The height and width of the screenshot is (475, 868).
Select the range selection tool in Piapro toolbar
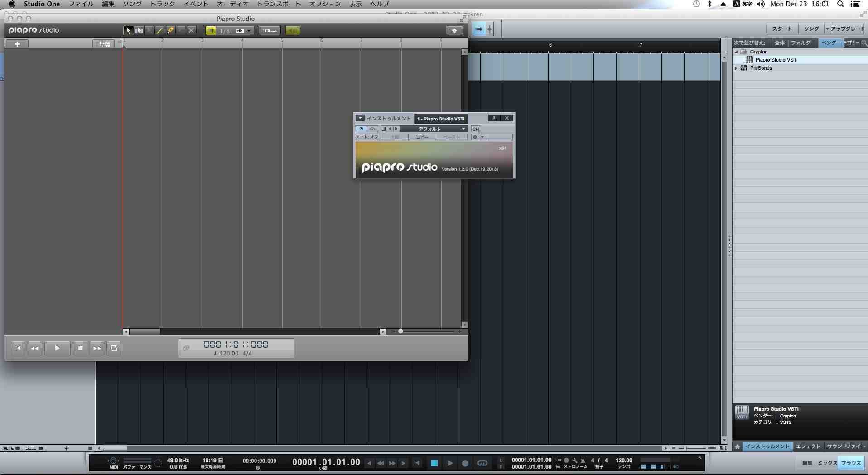coord(139,30)
